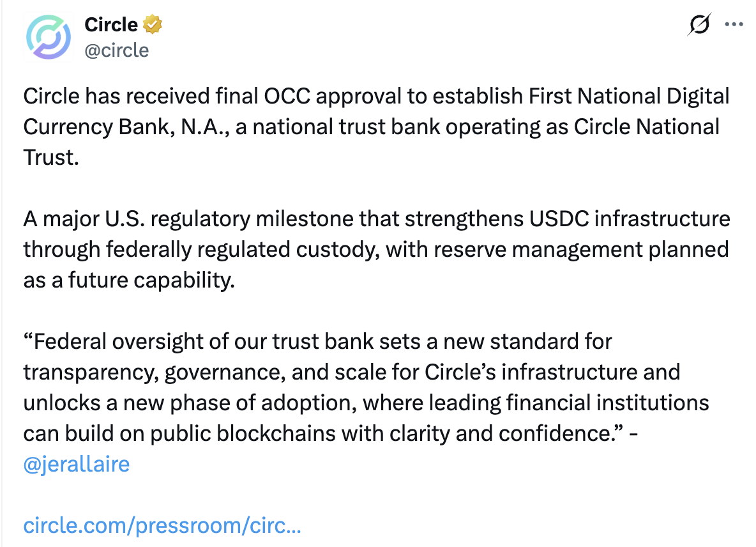This screenshot has width=756, height=547.
Task: Click the first paragraph about OCC approval
Action: 376,127
